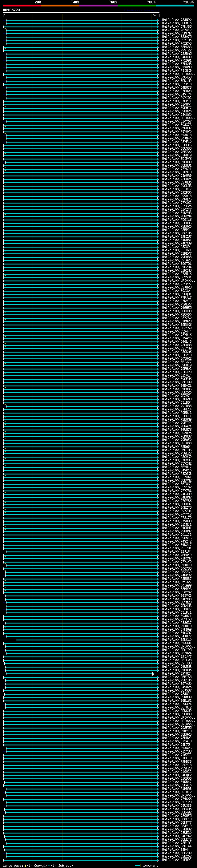The height and width of the screenshot is (868, 197).
Task: Click the UniRef100_A0ZK05 entry
Action: [177, 43]
